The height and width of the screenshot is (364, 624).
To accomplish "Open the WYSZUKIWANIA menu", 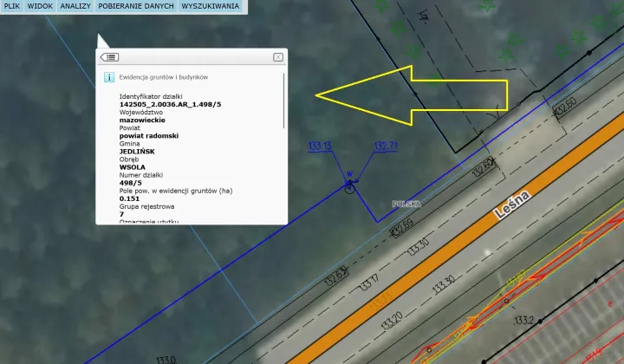I will (x=210, y=6).
